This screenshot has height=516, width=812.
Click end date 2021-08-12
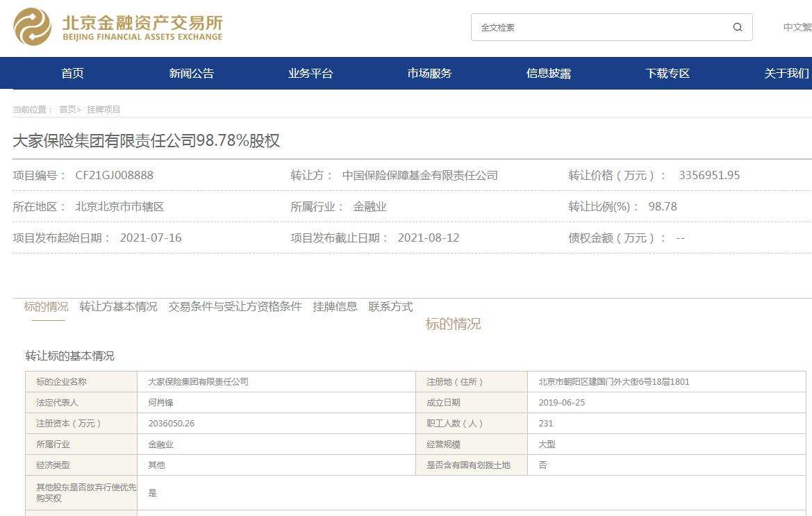429,238
